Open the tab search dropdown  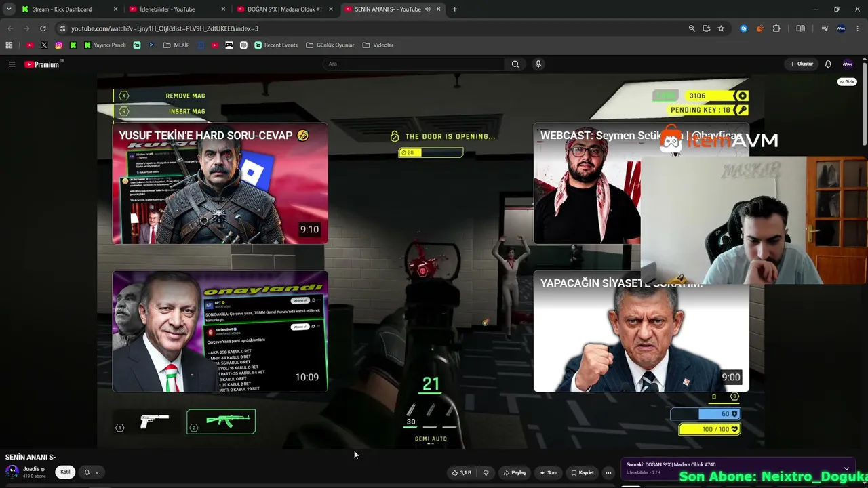(x=9, y=9)
